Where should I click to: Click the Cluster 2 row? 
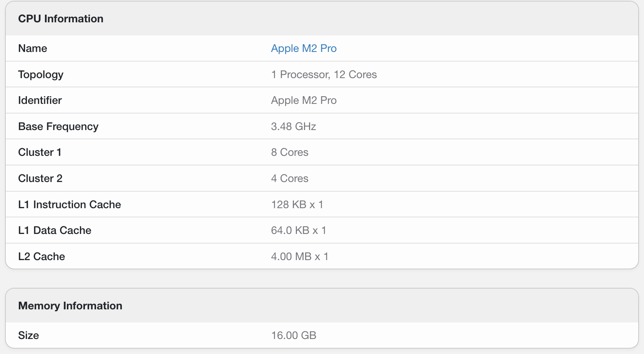click(40, 178)
